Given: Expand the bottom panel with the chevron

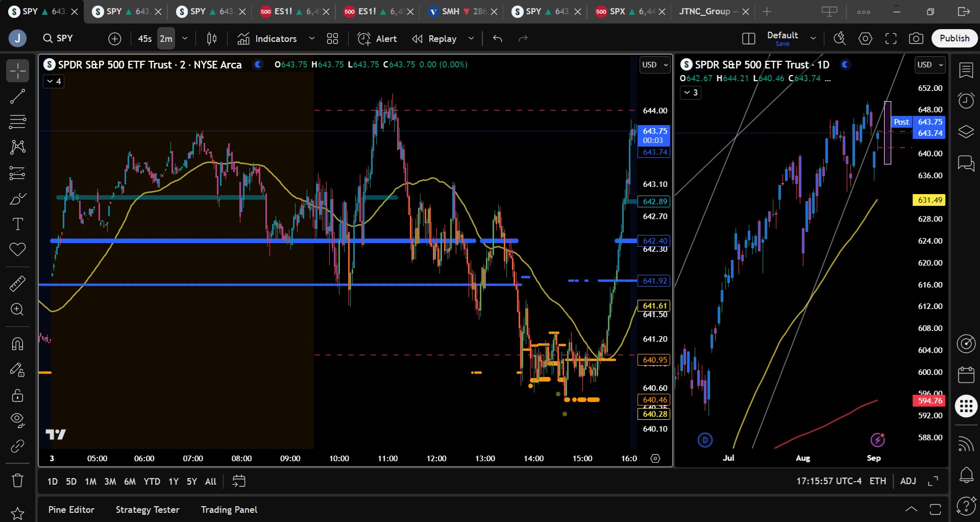Looking at the screenshot, I should 911,509.
